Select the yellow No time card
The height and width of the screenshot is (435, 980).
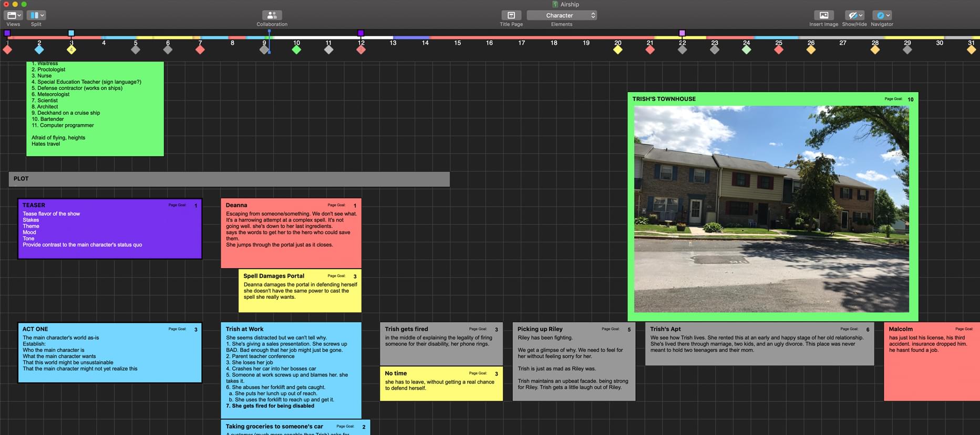[x=441, y=384]
